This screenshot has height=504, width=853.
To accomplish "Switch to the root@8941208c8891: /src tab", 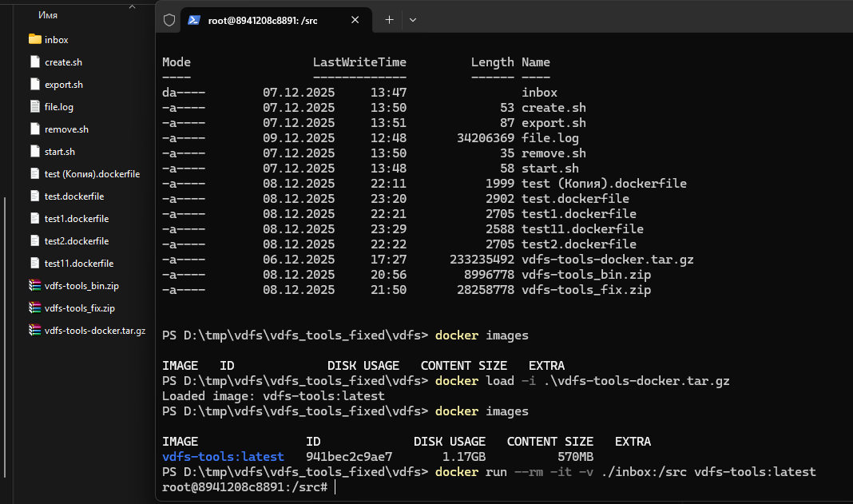I will (x=276, y=20).
